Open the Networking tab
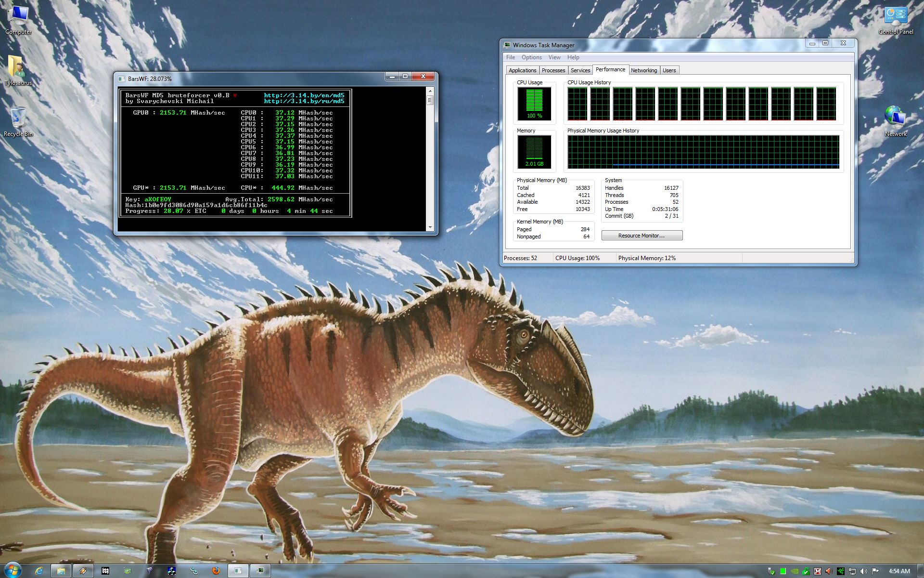 [x=643, y=70]
